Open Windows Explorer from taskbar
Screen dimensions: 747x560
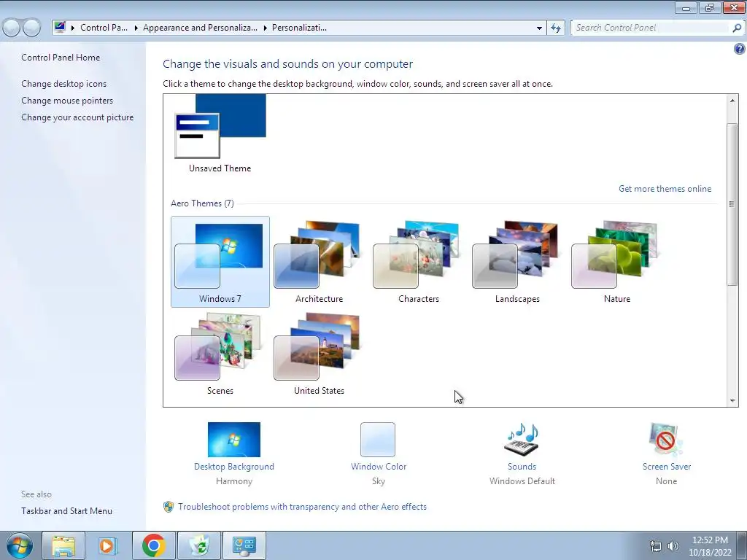coord(63,545)
